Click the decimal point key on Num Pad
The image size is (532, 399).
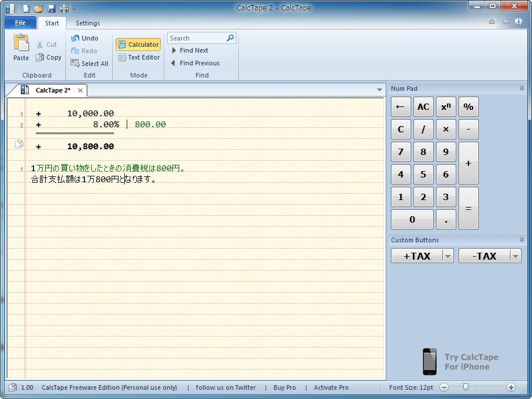click(x=446, y=220)
